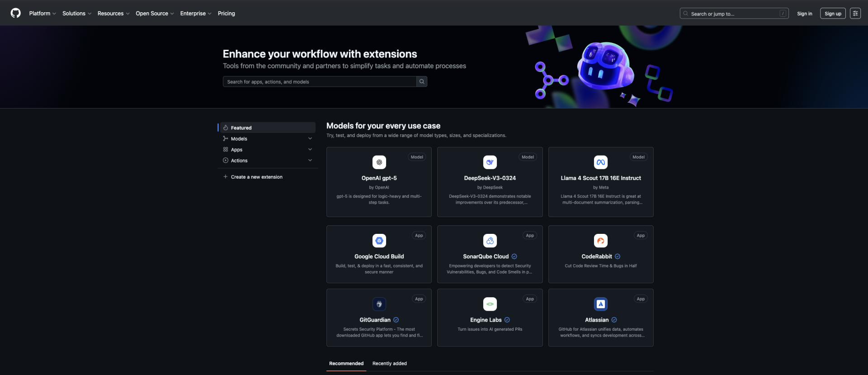Click the Sign in link
The width and height of the screenshot is (868, 375).
[x=805, y=14]
